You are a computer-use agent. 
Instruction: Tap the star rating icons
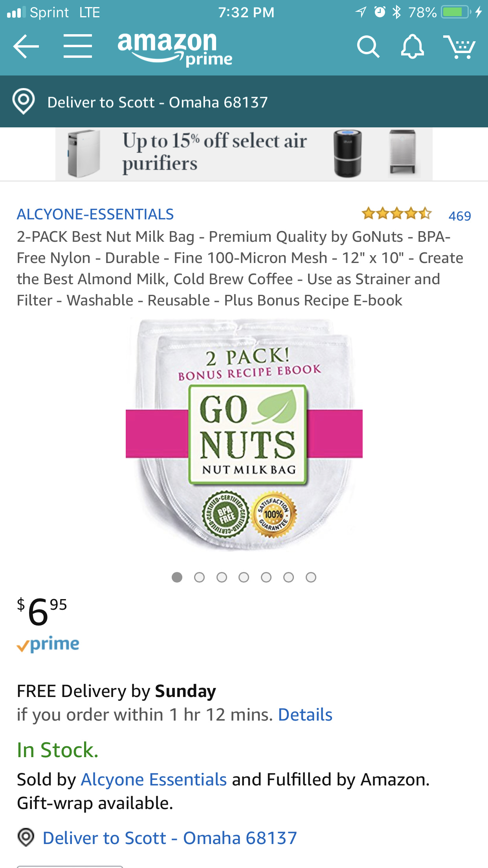(396, 213)
